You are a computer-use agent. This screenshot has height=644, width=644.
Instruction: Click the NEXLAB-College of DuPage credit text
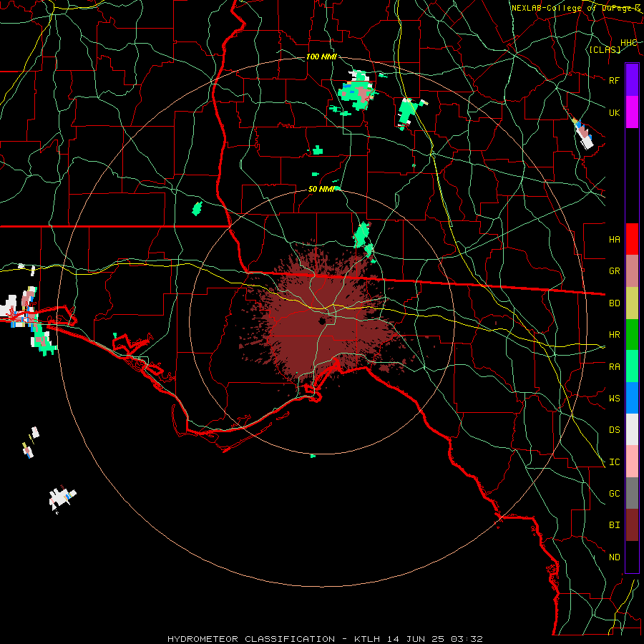[x=576, y=8]
